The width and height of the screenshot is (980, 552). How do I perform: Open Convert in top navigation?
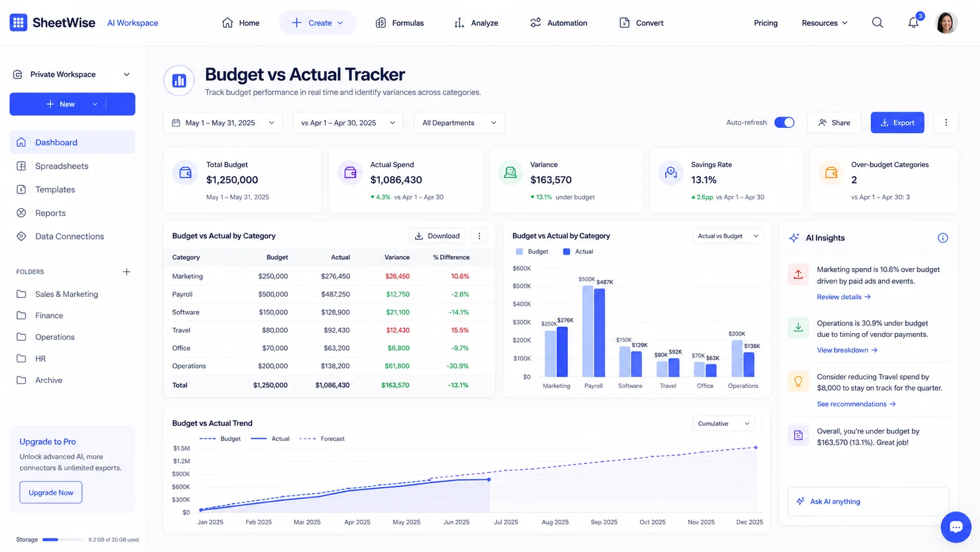pos(641,23)
